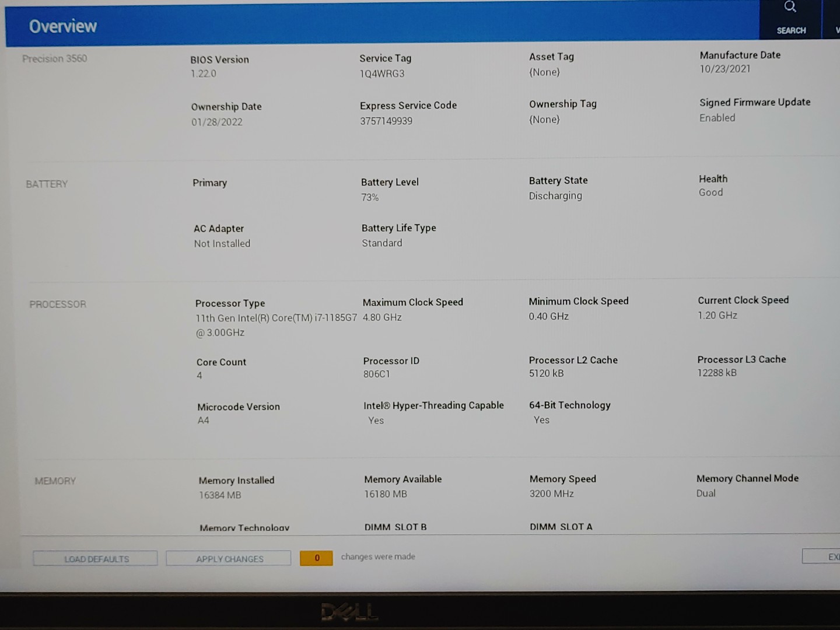
Task: Click the Memory Channel Mode Dual value
Action: point(705,494)
